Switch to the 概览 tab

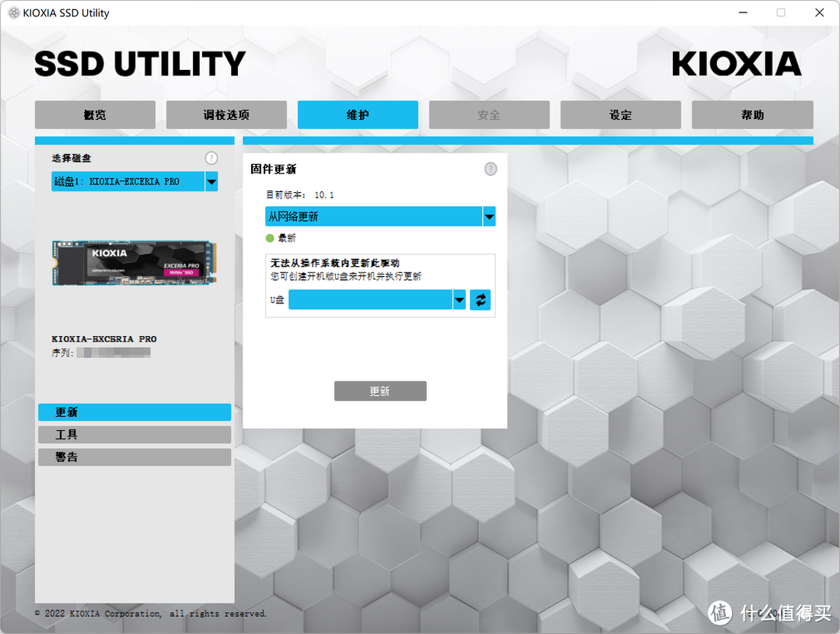coord(95,115)
